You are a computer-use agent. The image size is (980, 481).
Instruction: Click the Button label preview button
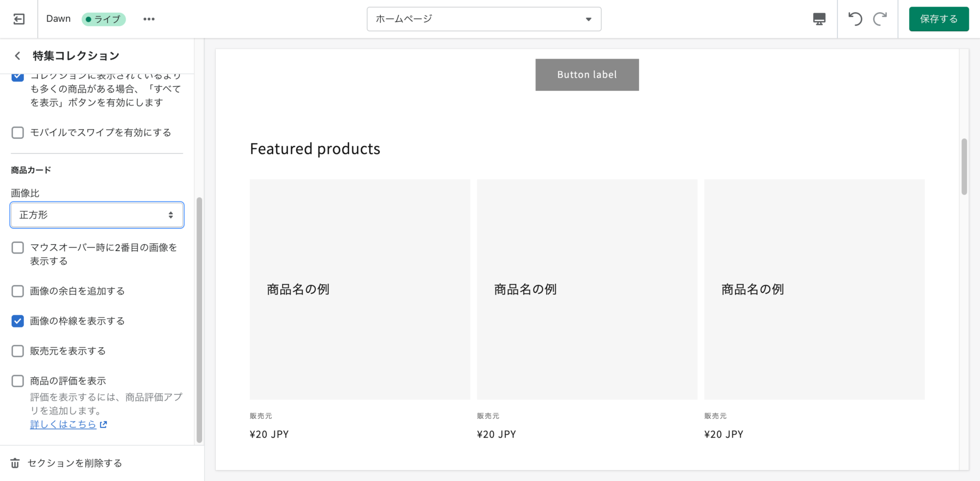(x=586, y=74)
